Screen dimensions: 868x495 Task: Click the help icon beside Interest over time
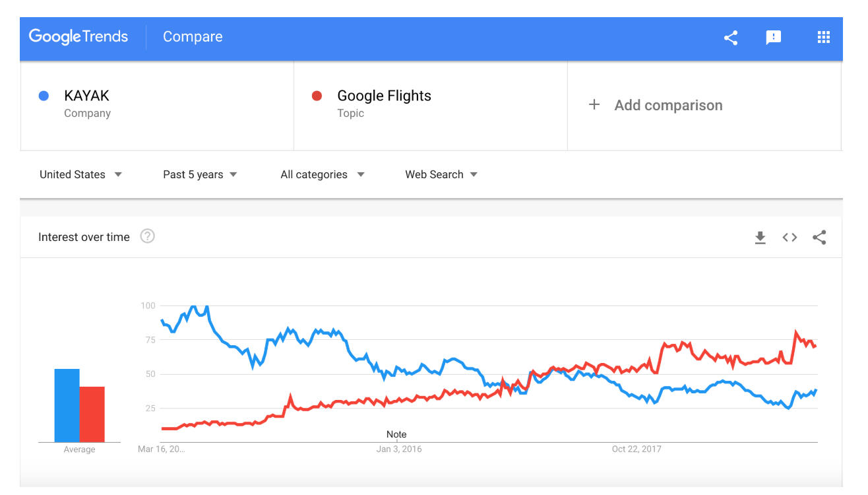pos(148,236)
